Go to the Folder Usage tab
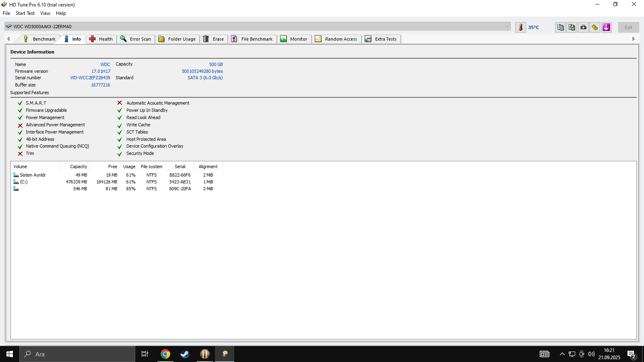Screen dimensions: 644x362 177,39
